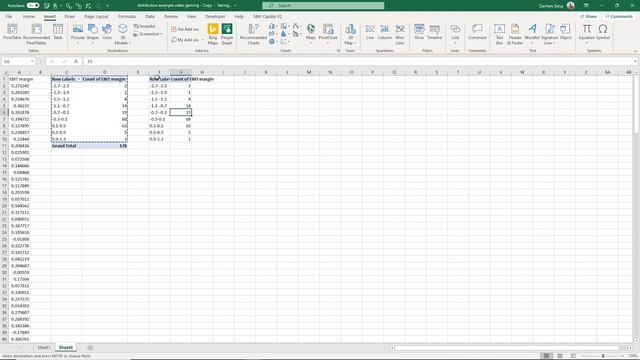
Task: Open the Equation dropdown
Action: coord(587,33)
